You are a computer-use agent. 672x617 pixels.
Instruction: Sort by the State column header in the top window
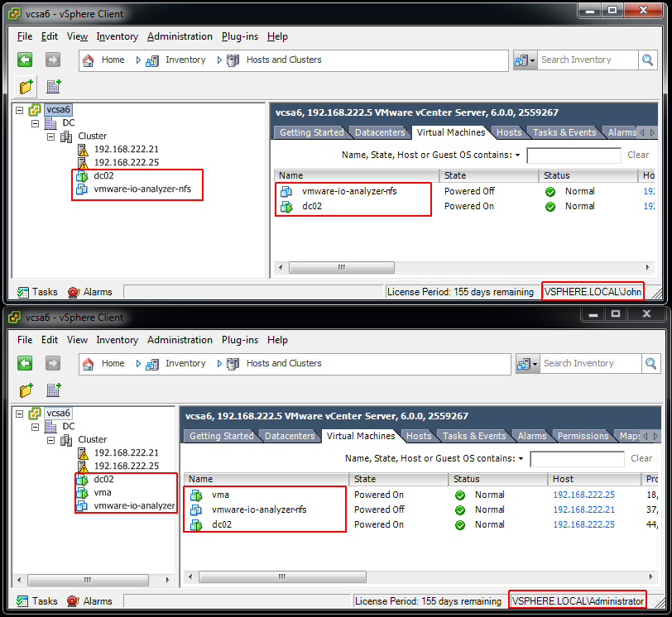pos(488,175)
